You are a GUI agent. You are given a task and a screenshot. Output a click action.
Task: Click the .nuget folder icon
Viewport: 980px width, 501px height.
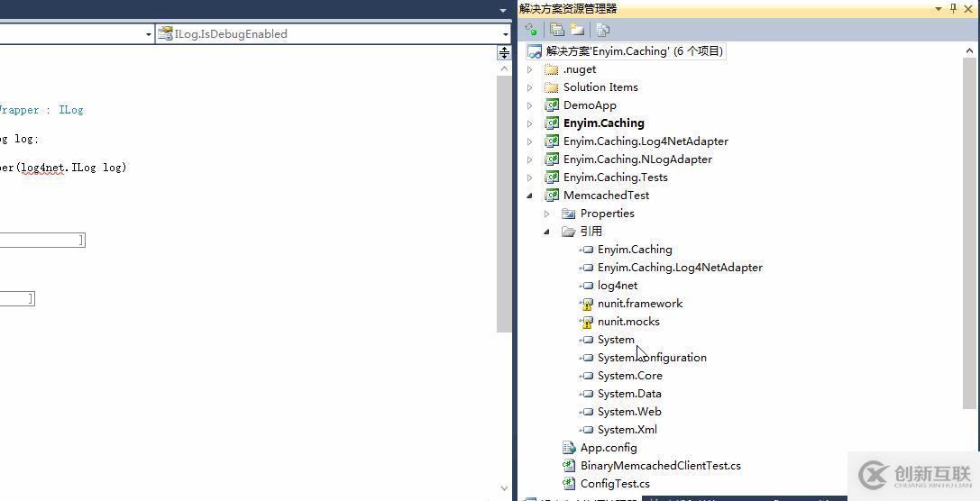pyautogui.click(x=551, y=69)
